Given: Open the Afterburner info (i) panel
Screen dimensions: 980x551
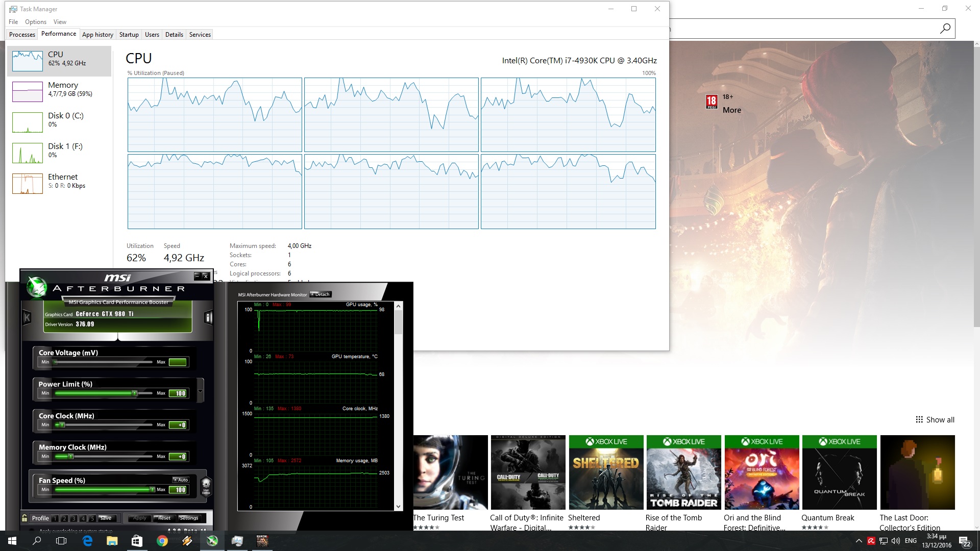Looking at the screenshot, I should tap(208, 318).
